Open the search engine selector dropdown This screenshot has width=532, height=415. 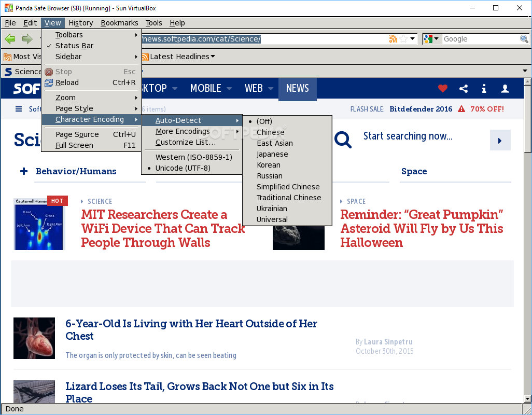pyautogui.click(x=436, y=39)
